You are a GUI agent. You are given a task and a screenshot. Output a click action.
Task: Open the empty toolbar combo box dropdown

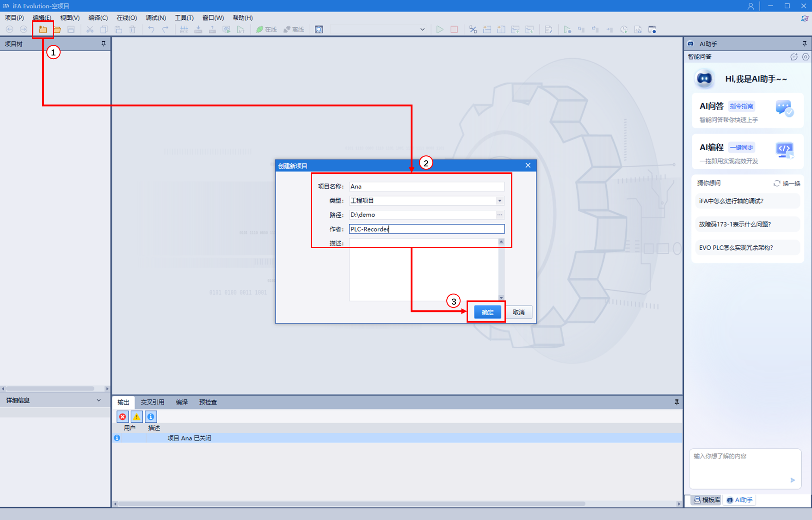422,30
